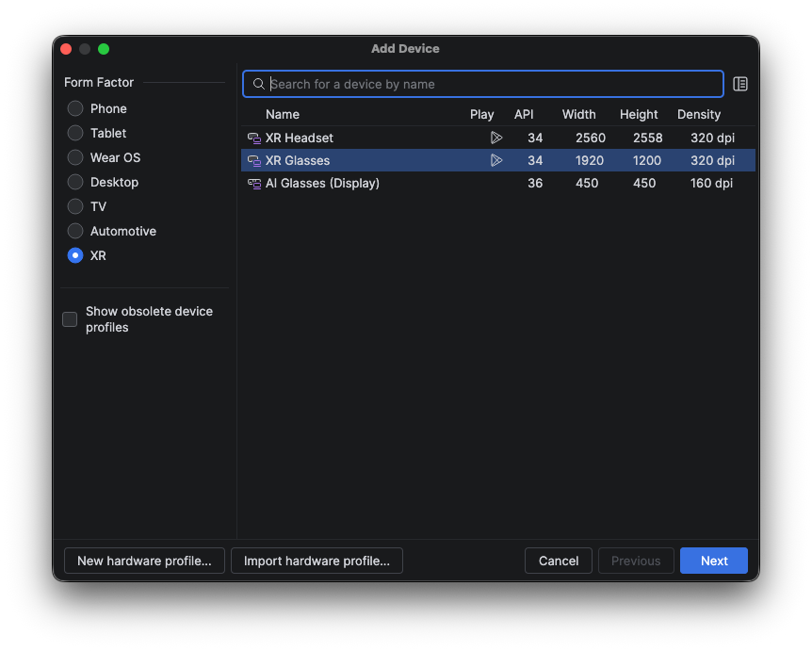Image resolution: width=812 pixels, height=651 pixels.
Task: Select the XR Headset row name
Action: click(300, 138)
